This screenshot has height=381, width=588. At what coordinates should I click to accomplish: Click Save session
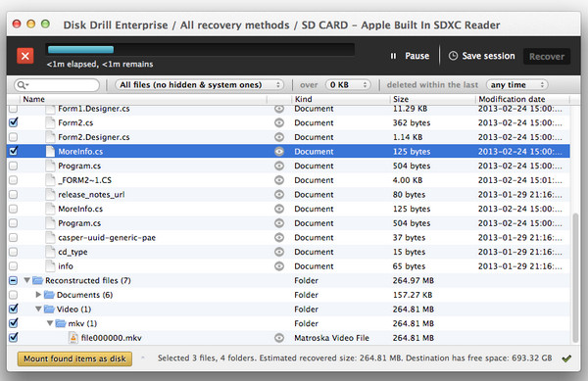482,56
